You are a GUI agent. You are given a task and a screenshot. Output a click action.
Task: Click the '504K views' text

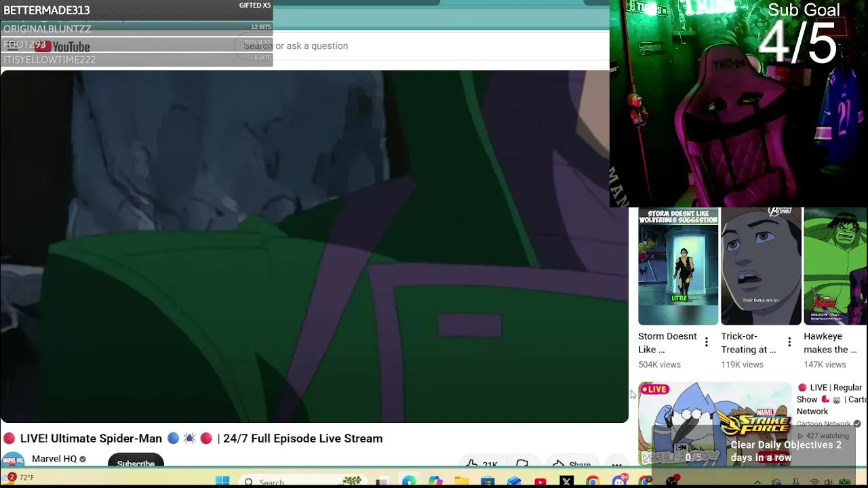[659, 365]
